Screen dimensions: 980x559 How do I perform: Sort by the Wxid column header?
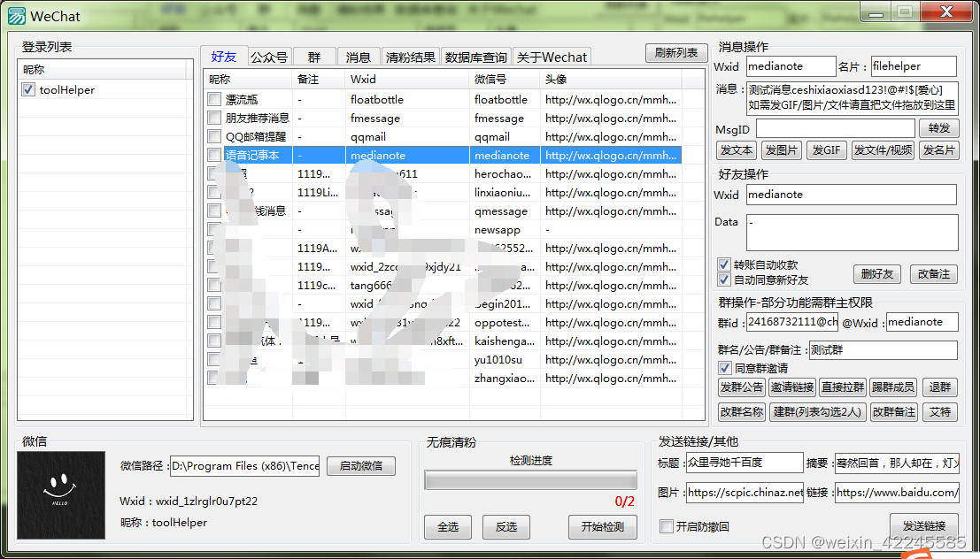pos(406,80)
